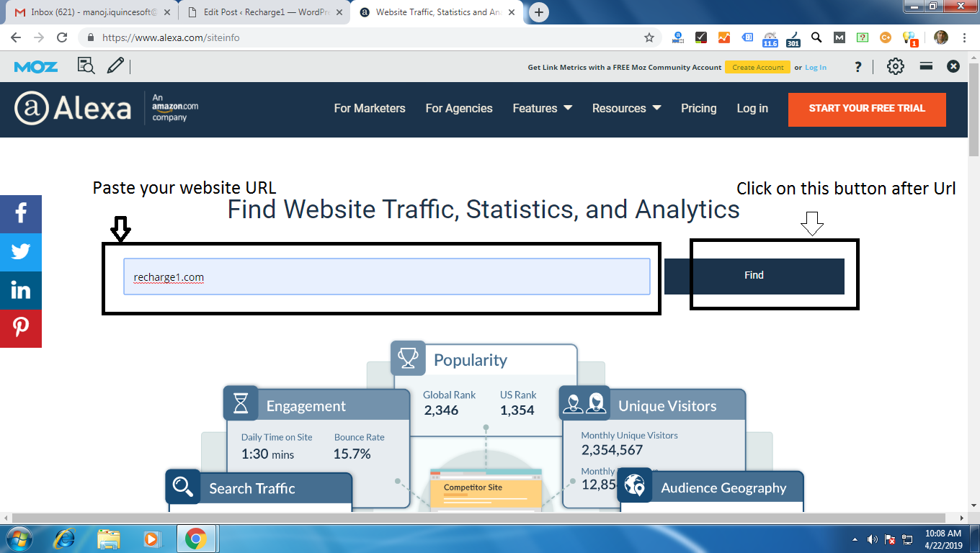This screenshot has width=980, height=553.
Task: Open a new Chrome tab
Action: [538, 12]
